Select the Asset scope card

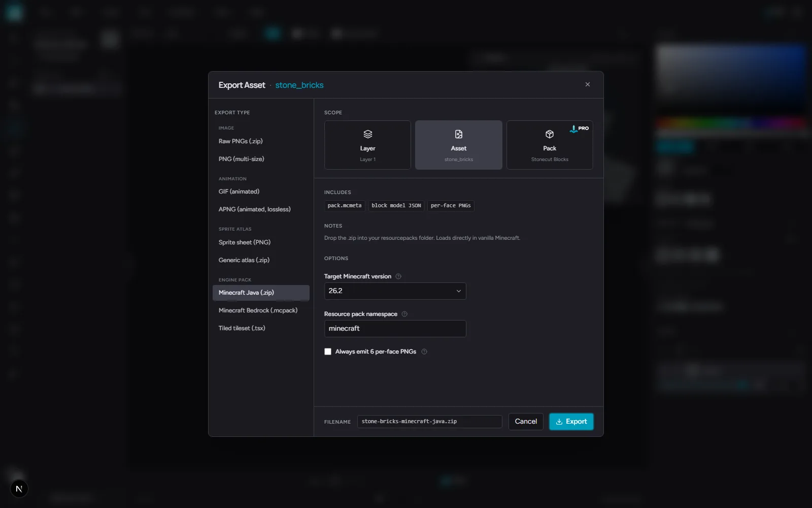[459, 145]
